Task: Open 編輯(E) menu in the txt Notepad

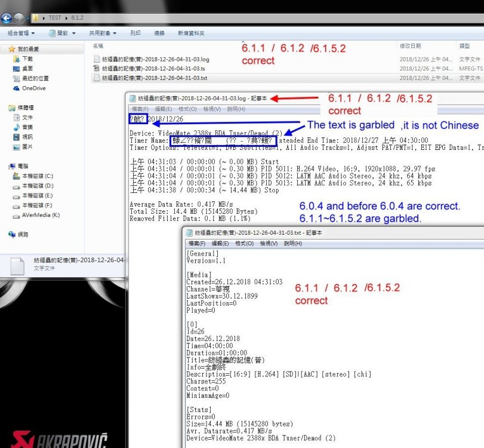Action: 220,244
